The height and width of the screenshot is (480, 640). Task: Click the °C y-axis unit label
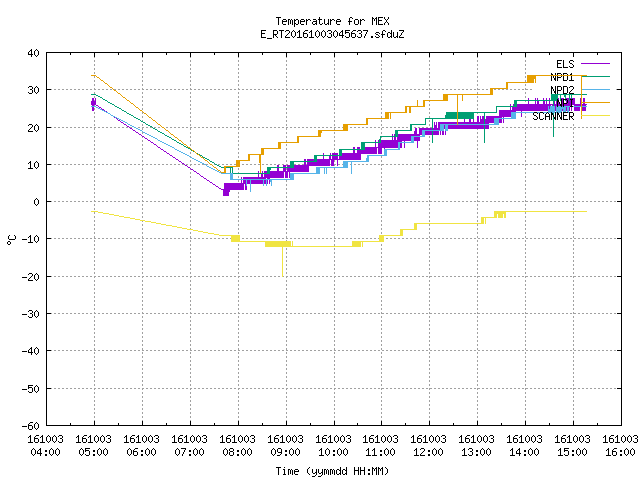pyautogui.click(x=12, y=240)
